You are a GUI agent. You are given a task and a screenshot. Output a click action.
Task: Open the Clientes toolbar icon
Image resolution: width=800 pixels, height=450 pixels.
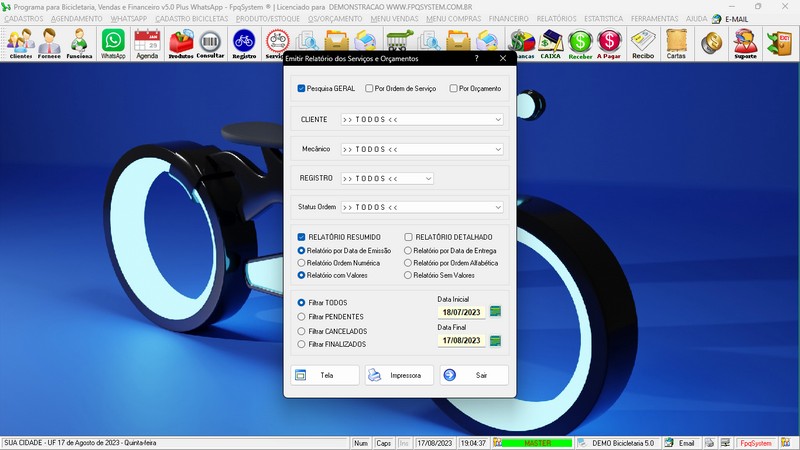(20, 43)
